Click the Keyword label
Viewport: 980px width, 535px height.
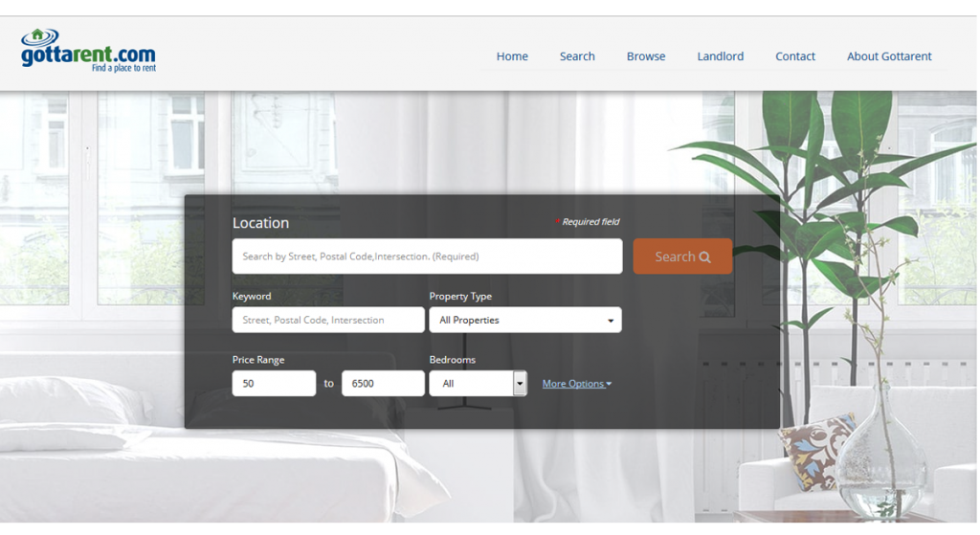pos(252,297)
